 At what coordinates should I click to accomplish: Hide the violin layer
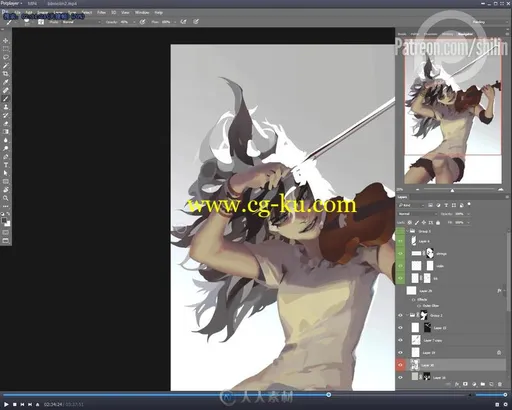400,266
